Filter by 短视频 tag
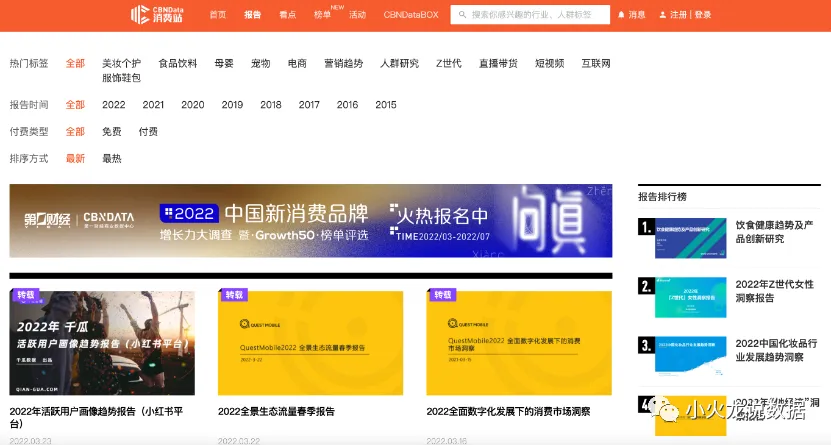 coord(549,64)
